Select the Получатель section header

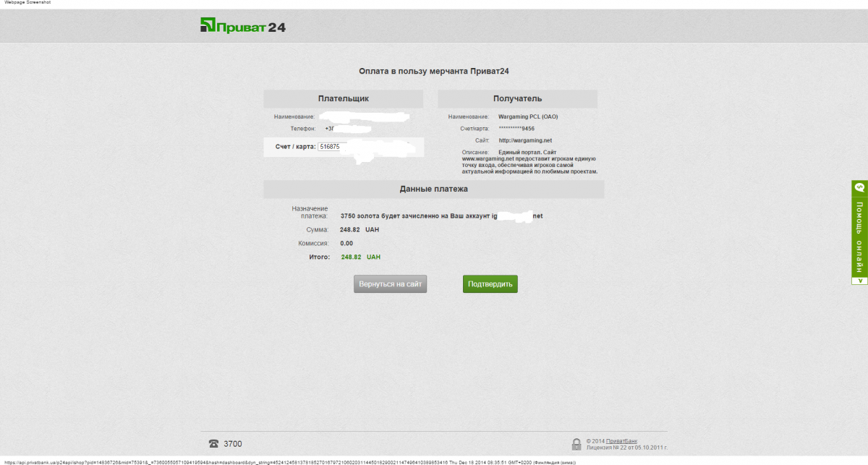pyautogui.click(x=518, y=98)
